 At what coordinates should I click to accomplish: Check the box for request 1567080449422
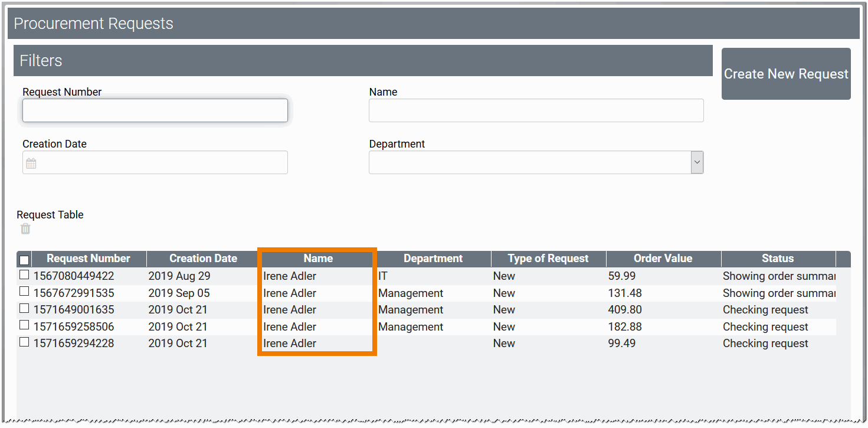(x=24, y=275)
